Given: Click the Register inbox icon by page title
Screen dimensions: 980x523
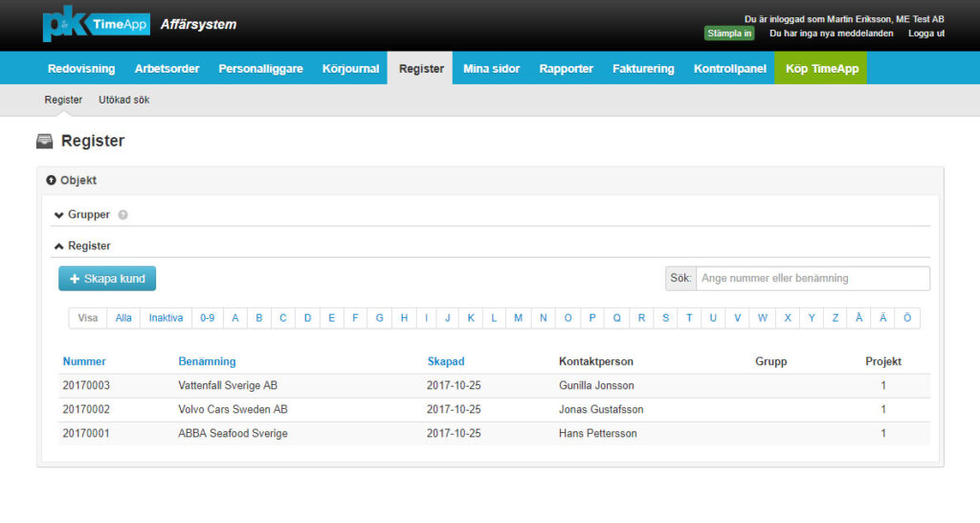Looking at the screenshot, I should [45, 142].
